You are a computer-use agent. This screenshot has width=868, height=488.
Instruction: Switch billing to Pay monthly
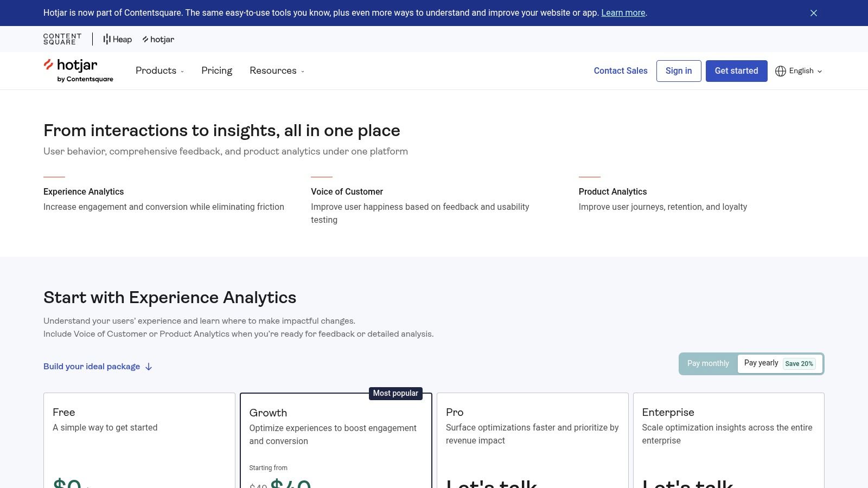(x=708, y=363)
